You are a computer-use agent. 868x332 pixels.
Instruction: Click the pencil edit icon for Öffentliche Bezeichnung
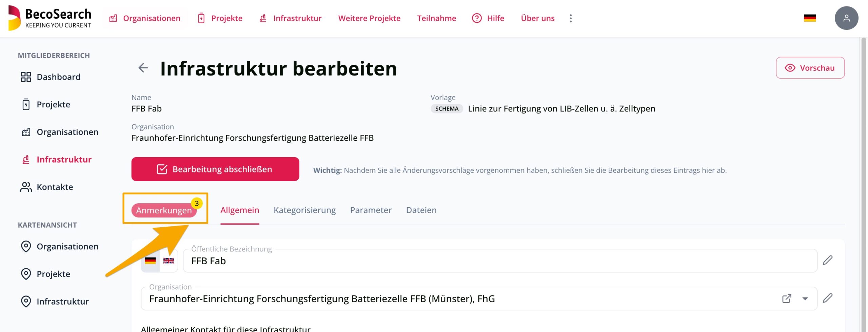(828, 260)
